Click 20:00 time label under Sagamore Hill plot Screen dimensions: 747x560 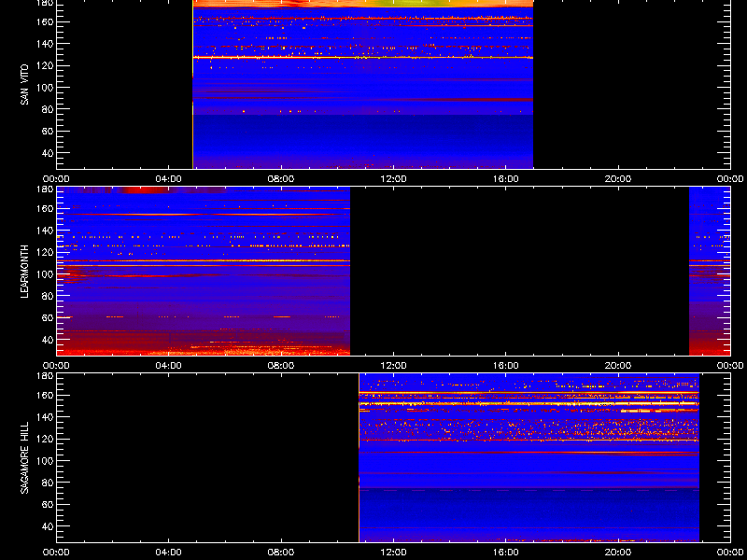pyautogui.click(x=618, y=553)
